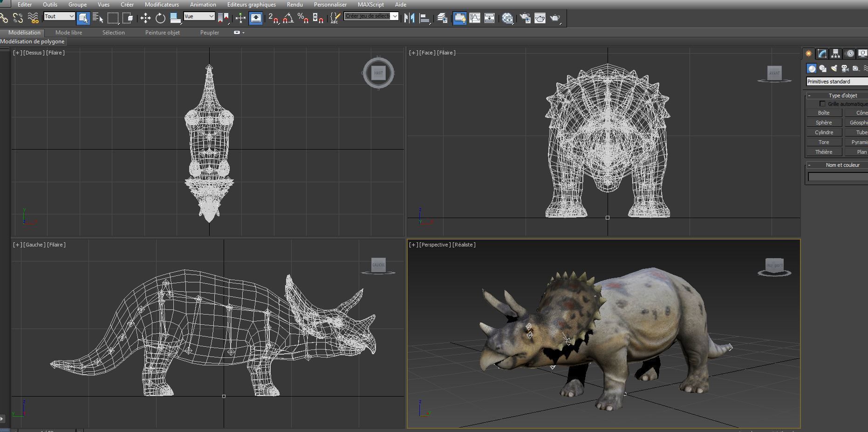The width and height of the screenshot is (868, 432).
Task: Click the GAUCHE ViewCube in Gauche viewport
Action: [378, 265]
